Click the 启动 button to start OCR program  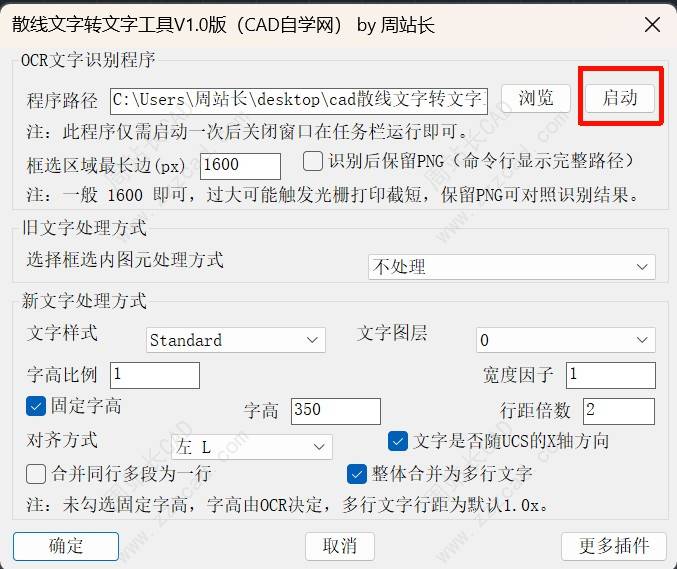tap(620, 98)
